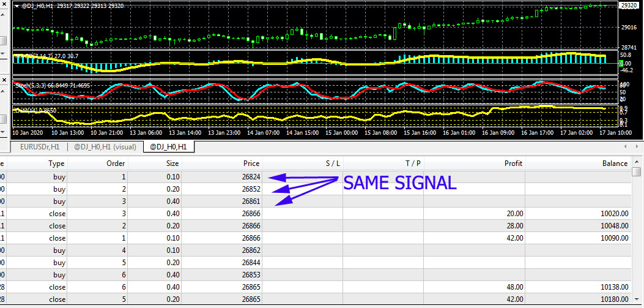Click the price cell 26861
The image size is (644, 308).
pos(251,201)
